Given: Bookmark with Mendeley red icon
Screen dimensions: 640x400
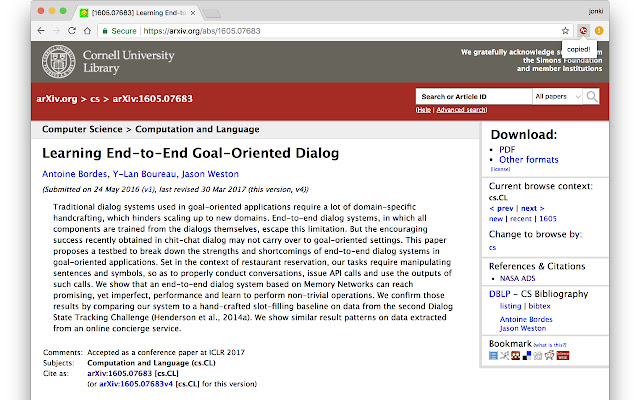Looking at the screenshot, I should (x=516, y=356).
